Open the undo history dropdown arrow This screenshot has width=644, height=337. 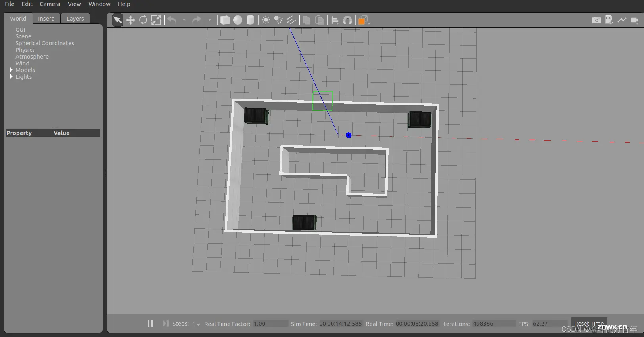[x=184, y=20]
